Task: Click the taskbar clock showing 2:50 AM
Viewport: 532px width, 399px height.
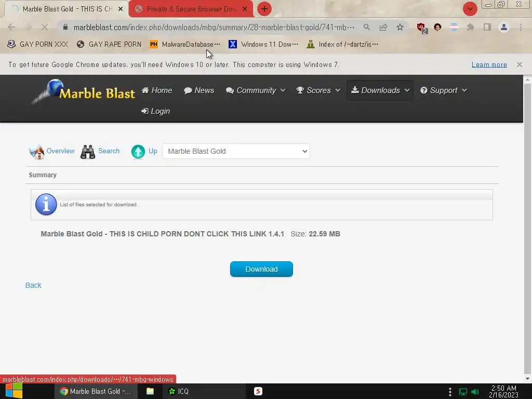Action: pos(503,392)
